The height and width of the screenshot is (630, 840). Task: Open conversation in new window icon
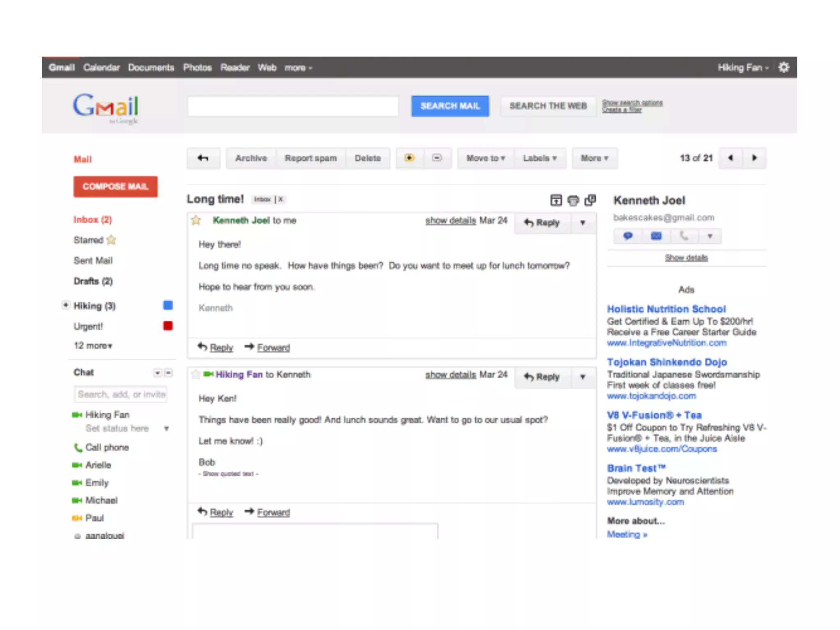coord(590,200)
